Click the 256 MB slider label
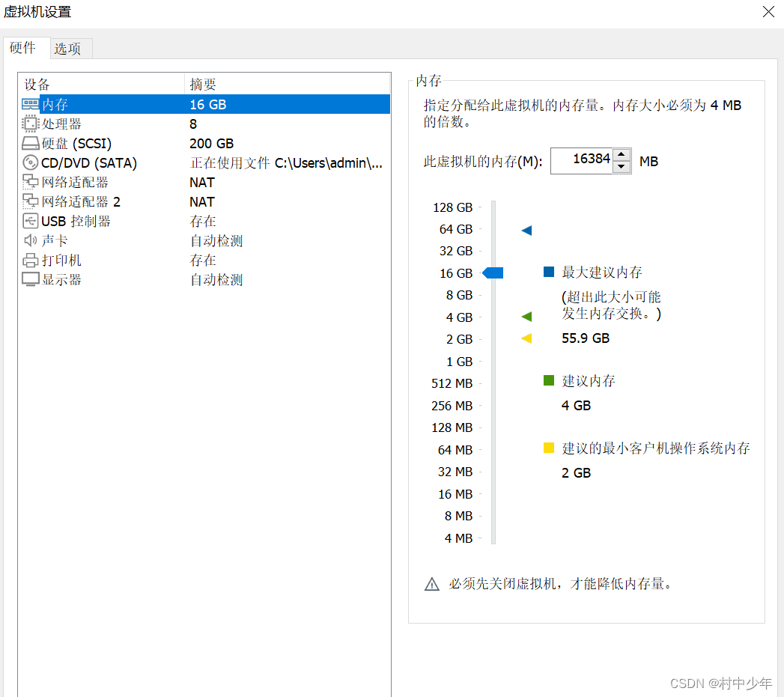784x697 pixels. (452, 406)
